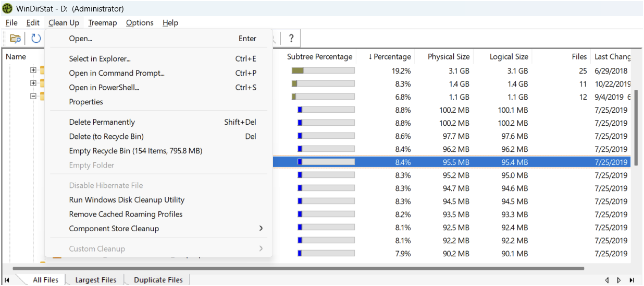Click the WinDirStat icon in the title bar
This screenshot has width=644, height=286.
coord(8,8)
